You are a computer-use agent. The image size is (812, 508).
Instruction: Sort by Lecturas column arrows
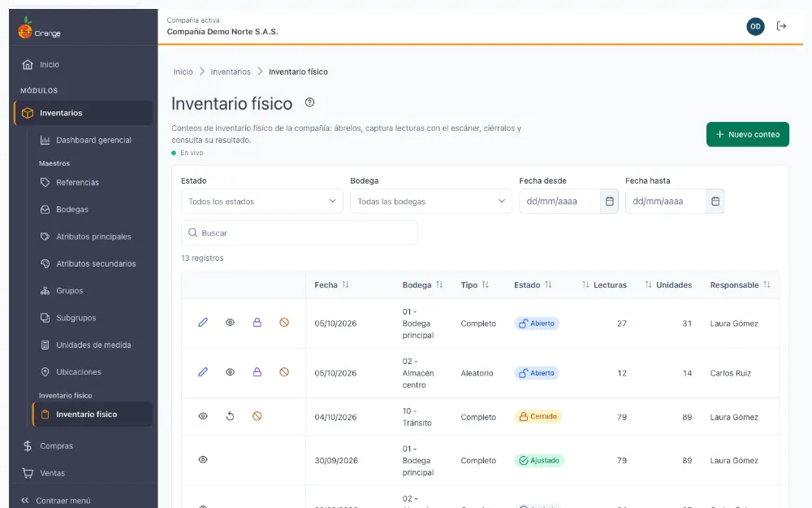[585, 284]
